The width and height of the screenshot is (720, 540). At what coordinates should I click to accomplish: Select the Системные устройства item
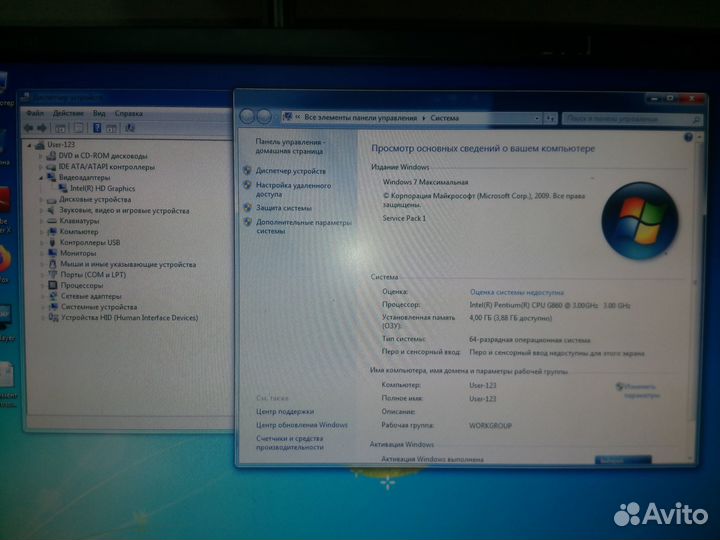click(x=99, y=307)
